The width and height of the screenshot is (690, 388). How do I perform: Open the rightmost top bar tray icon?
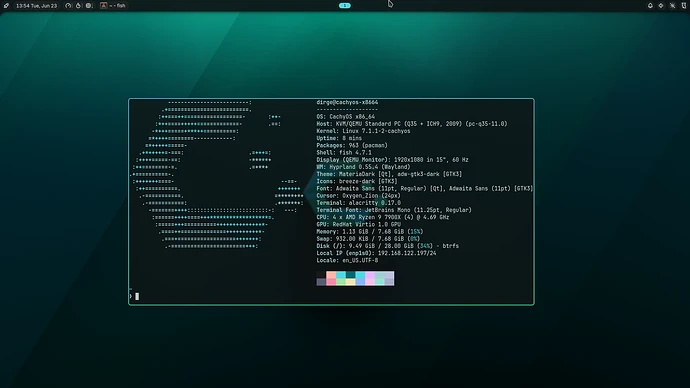coord(684,6)
